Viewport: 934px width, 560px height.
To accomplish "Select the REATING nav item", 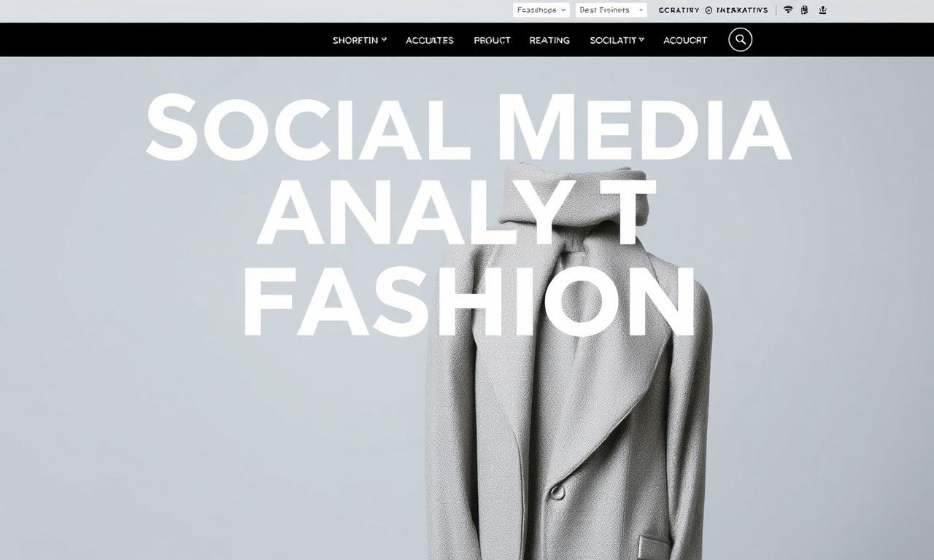I will [549, 40].
